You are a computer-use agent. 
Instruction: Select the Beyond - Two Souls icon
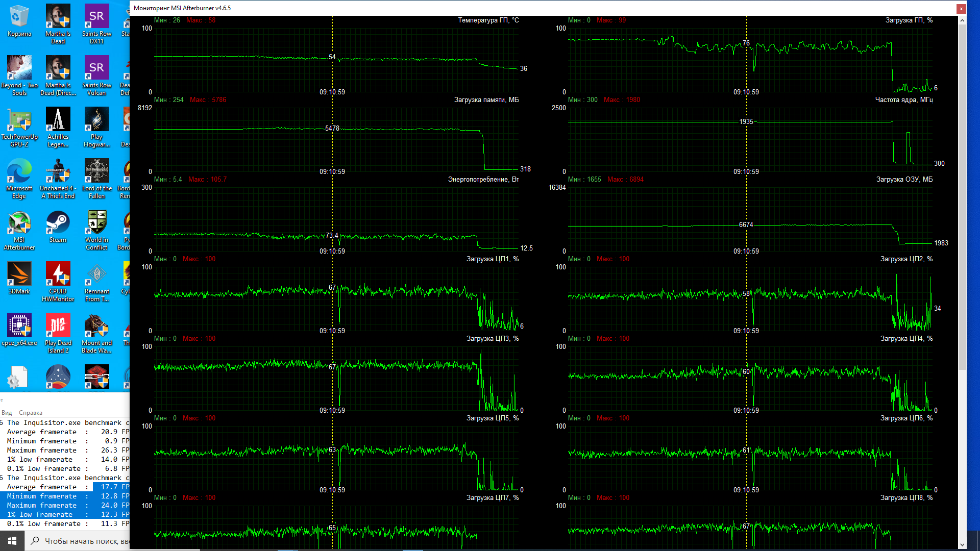tap(19, 69)
